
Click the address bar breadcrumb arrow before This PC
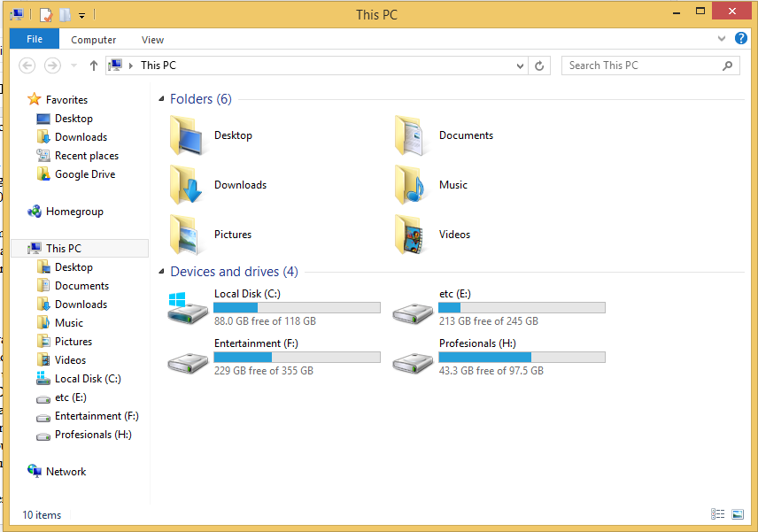(130, 66)
